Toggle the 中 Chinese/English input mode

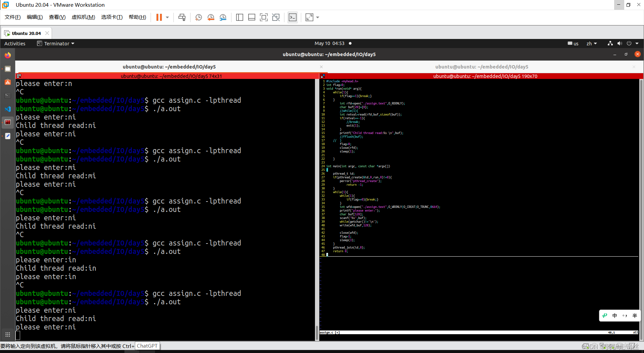click(614, 315)
